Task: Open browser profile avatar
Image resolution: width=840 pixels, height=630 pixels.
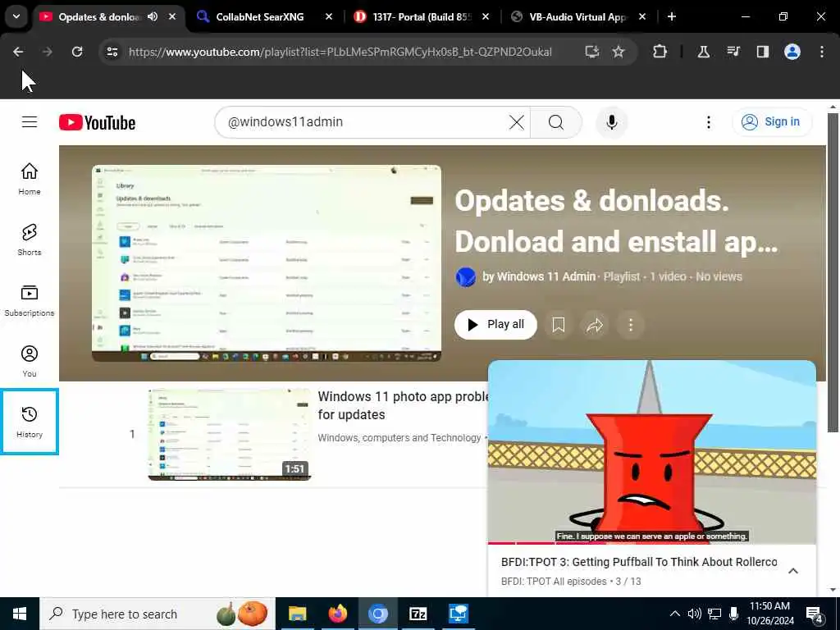Action: tap(792, 52)
